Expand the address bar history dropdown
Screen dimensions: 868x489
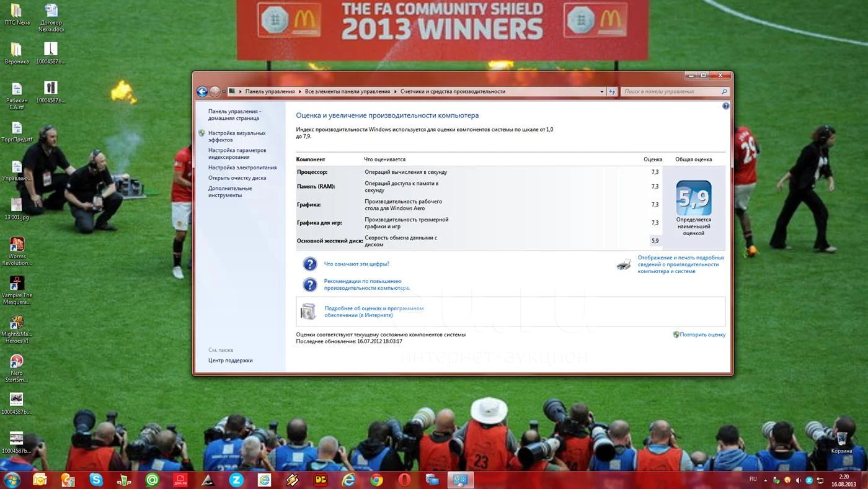[601, 91]
